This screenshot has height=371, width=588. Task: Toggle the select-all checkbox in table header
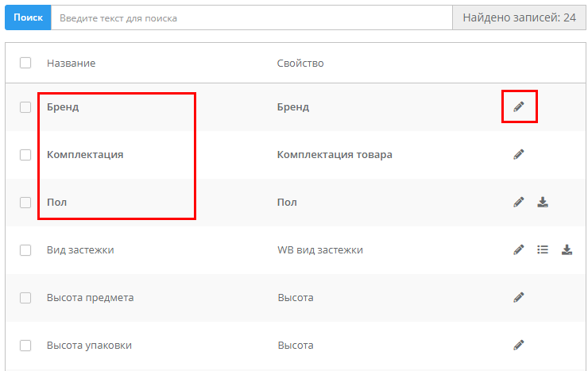coord(25,63)
